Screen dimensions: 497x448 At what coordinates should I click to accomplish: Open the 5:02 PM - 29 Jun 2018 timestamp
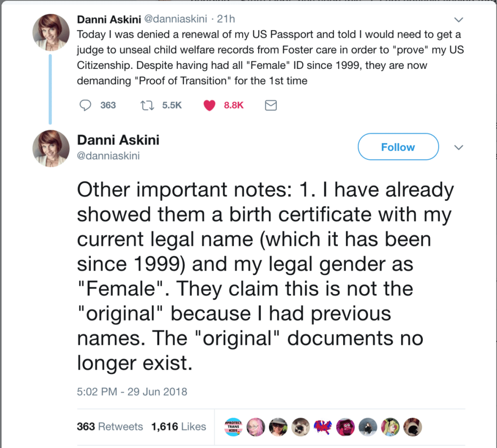tap(132, 391)
